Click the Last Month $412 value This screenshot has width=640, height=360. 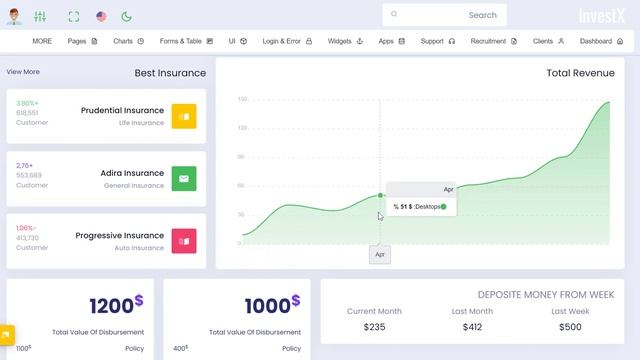click(x=472, y=327)
